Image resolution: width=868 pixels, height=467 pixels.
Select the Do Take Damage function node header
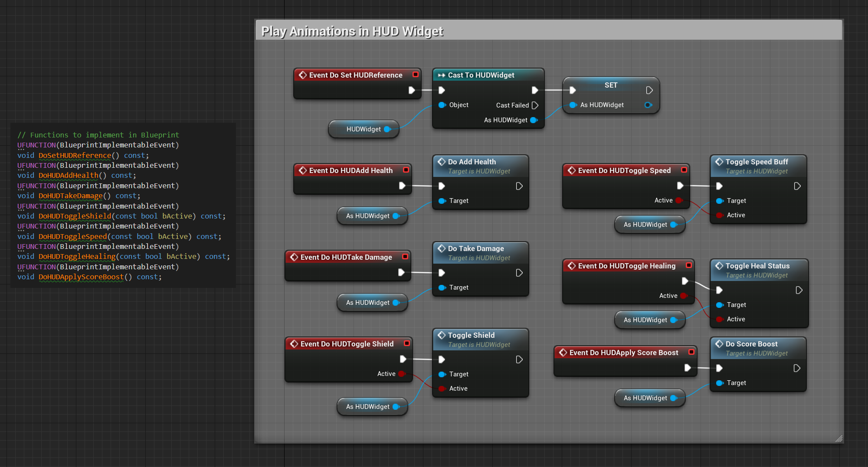[x=480, y=252]
